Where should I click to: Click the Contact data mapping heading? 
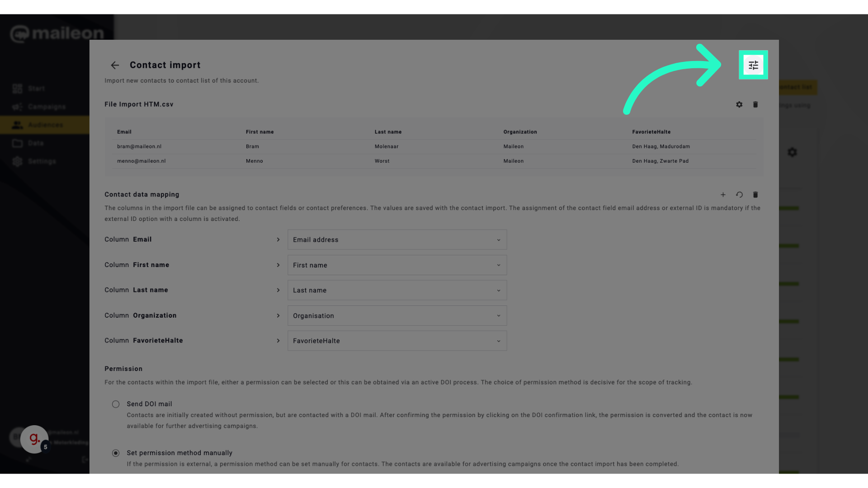click(x=142, y=194)
